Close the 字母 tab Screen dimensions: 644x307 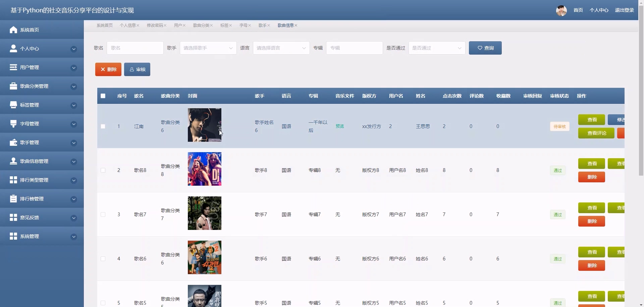pyautogui.click(x=250, y=25)
